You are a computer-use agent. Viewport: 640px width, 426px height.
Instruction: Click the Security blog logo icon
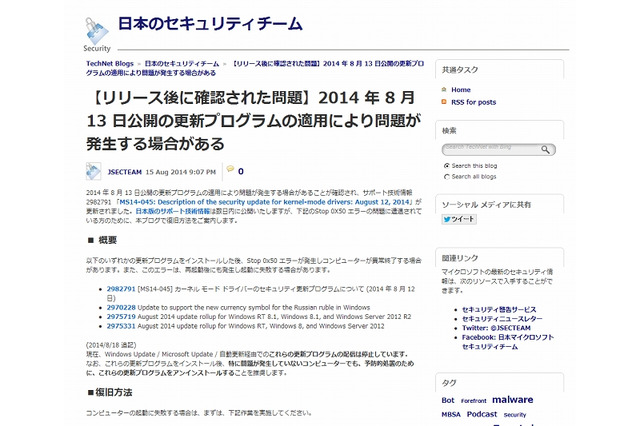tap(97, 35)
